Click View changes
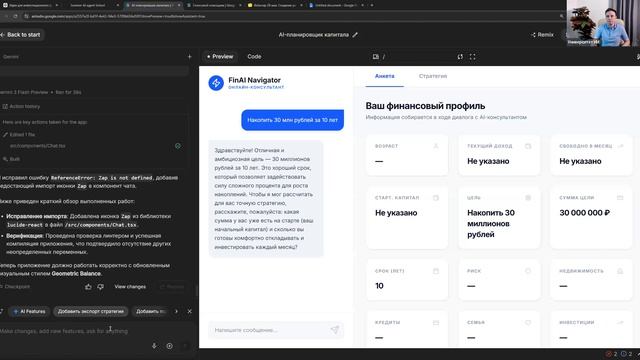Image resolution: width=640 pixels, height=360 pixels. point(130,287)
